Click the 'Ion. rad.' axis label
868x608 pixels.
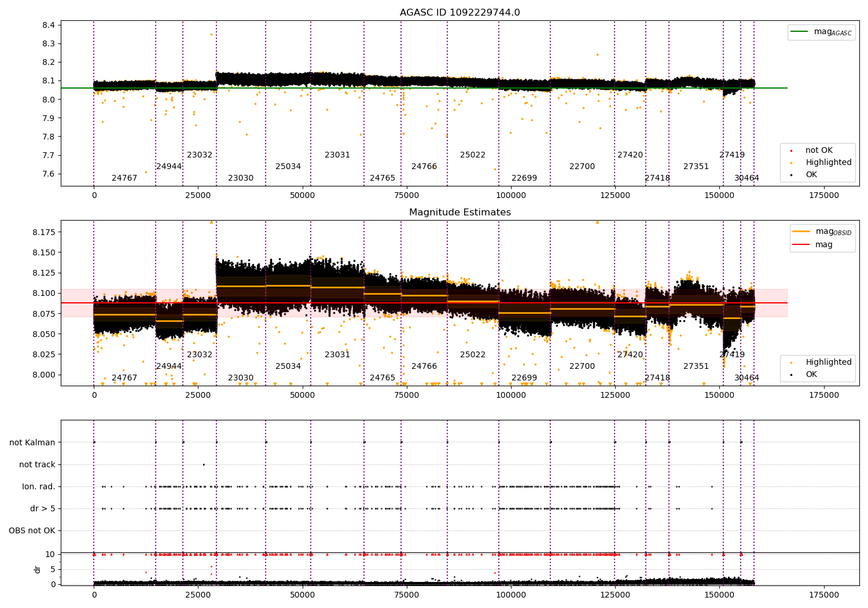pyautogui.click(x=39, y=486)
